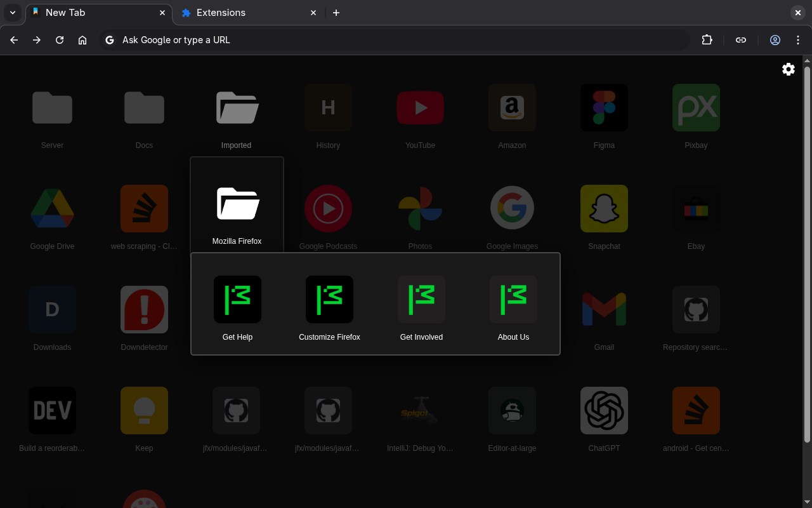812x508 pixels.
Task: Go forward to next page
Action: point(37,40)
